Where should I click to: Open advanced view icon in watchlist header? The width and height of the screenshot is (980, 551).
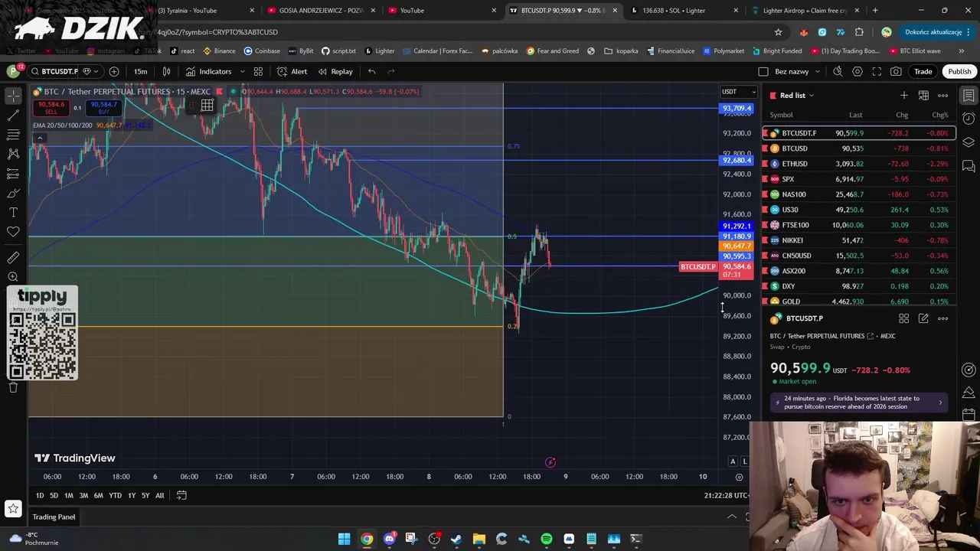[923, 95]
